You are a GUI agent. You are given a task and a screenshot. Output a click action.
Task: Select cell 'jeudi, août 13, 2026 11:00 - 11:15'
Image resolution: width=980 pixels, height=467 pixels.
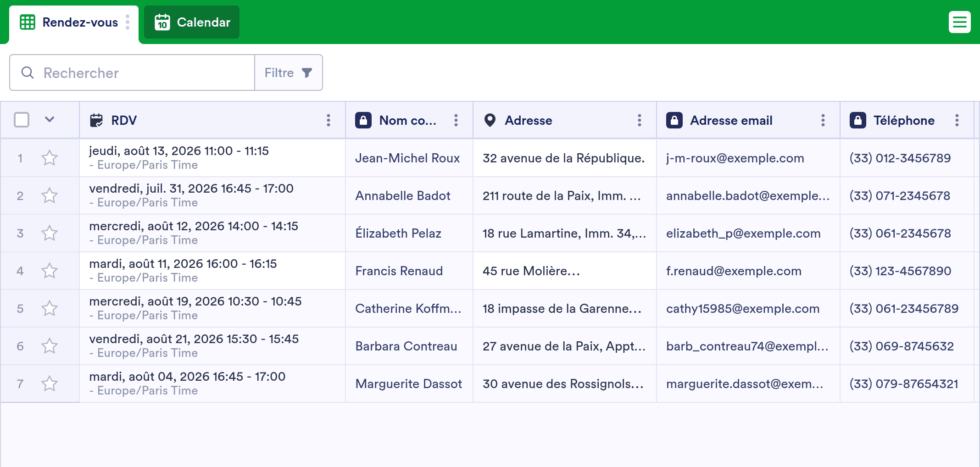(212, 158)
